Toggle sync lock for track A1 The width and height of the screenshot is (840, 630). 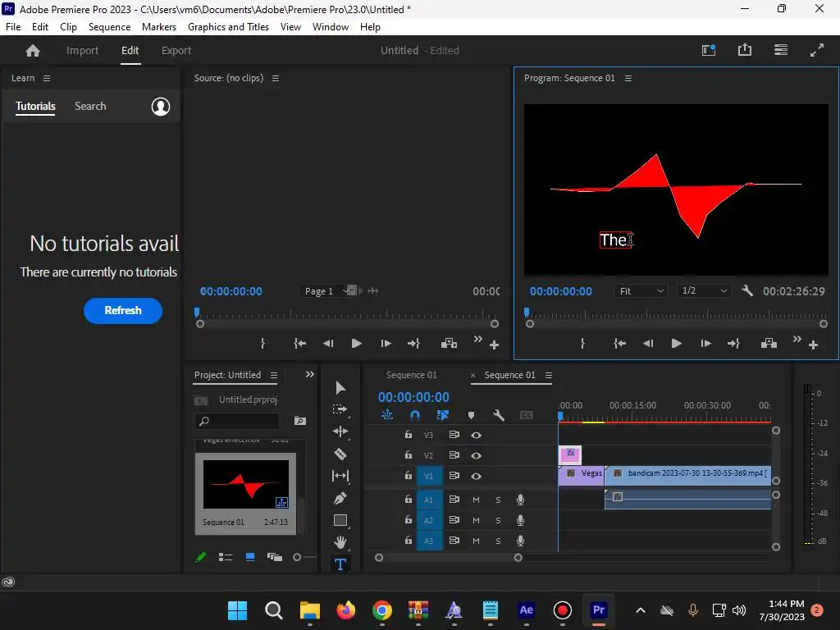[454, 500]
